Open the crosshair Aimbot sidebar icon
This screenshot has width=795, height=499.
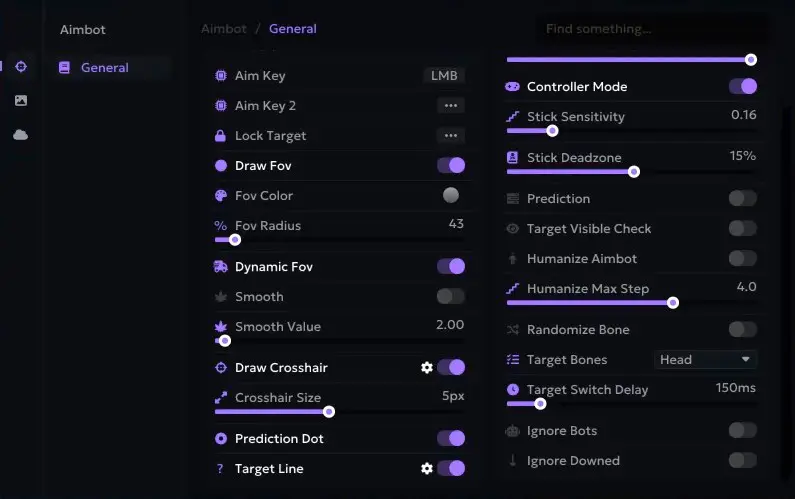(x=21, y=66)
